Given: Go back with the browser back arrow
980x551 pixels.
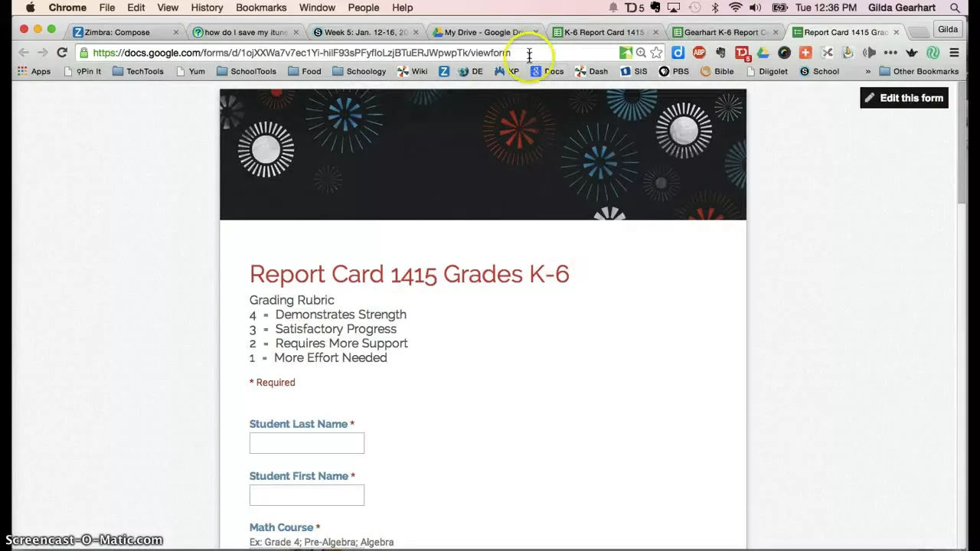Looking at the screenshot, I should click(23, 53).
